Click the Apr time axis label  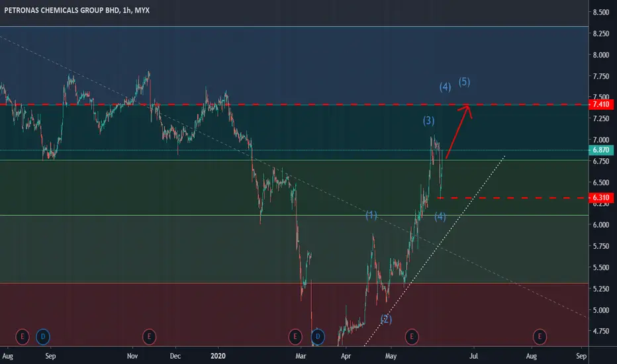[346, 356]
